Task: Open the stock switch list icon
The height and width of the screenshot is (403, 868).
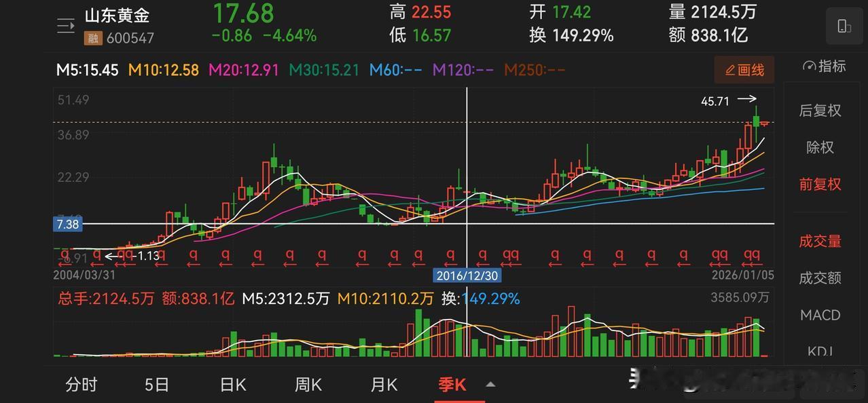Action: [66, 26]
